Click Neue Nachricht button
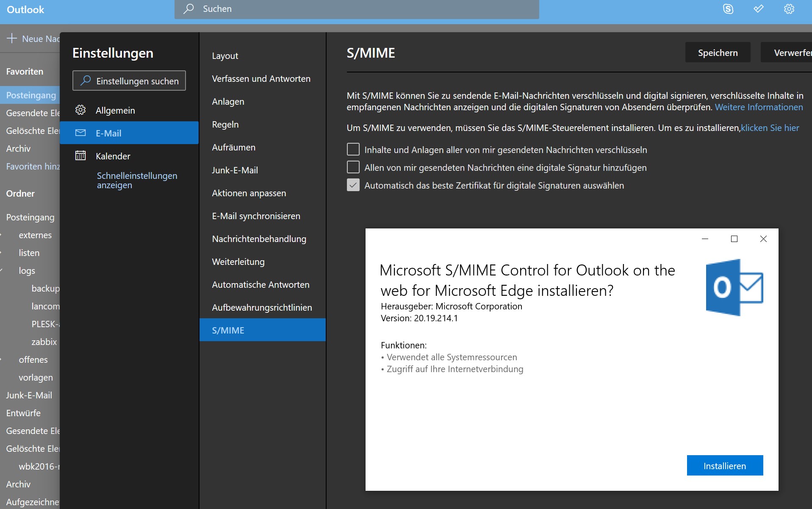This screenshot has width=812, height=509. 33,39
